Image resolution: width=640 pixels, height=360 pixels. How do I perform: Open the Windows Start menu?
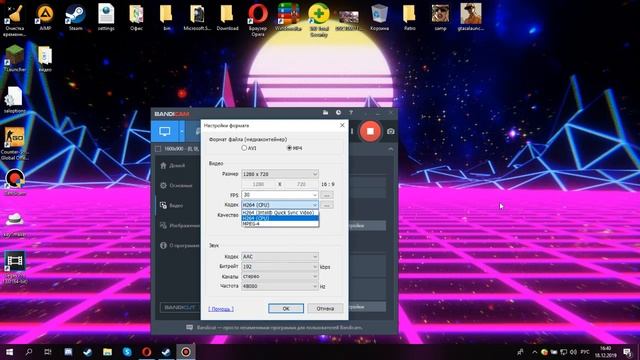[9, 352]
